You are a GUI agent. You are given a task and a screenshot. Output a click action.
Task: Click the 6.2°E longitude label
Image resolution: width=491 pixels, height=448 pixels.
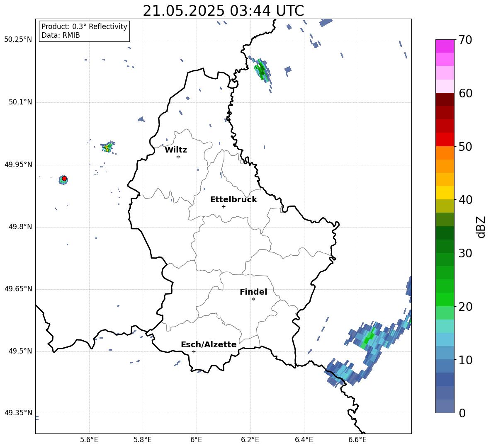250,440
